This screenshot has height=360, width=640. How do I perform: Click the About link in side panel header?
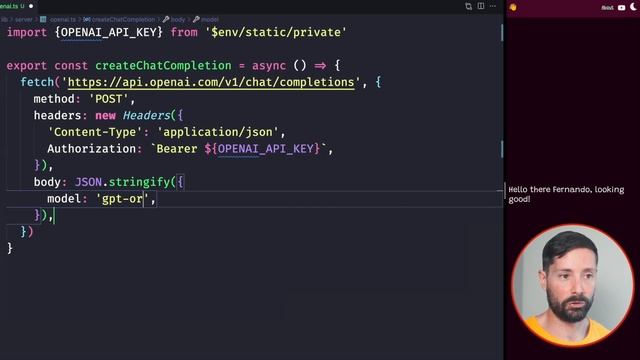click(607, 7)
